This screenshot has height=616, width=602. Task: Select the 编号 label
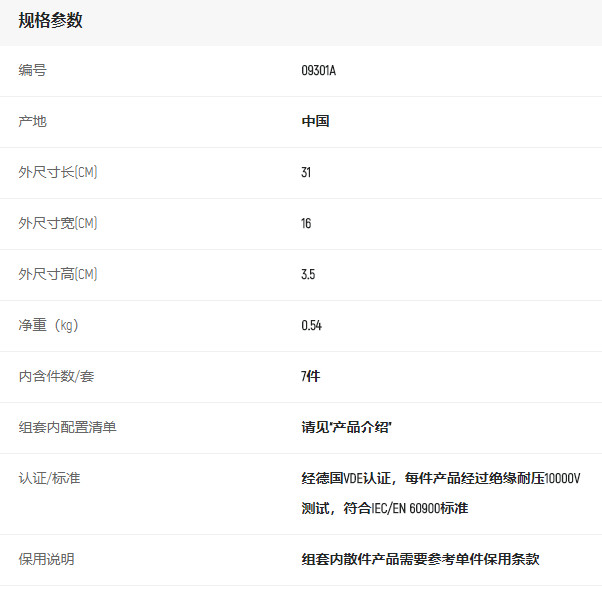32,71
